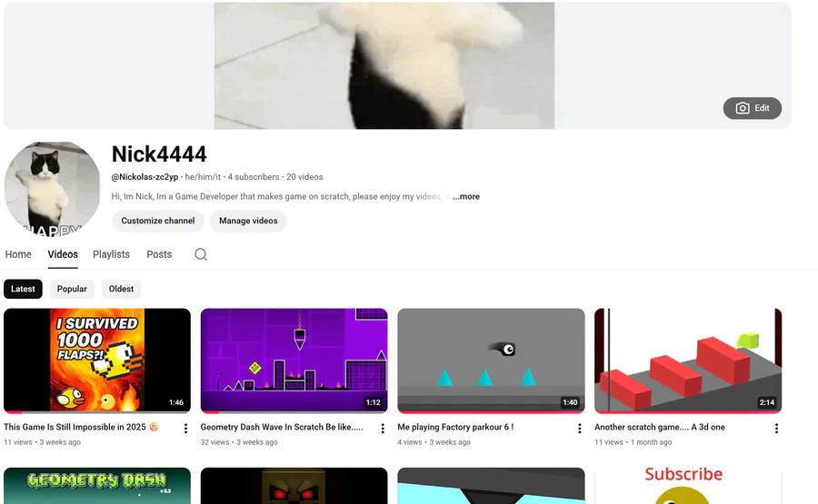Open options menu for Flappy Bird video
Screen dimensions: 818x504
(185, 429)
